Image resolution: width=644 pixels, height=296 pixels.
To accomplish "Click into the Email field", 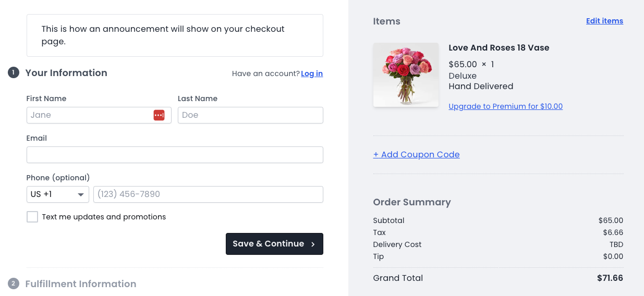I will [x=175, y=155].
